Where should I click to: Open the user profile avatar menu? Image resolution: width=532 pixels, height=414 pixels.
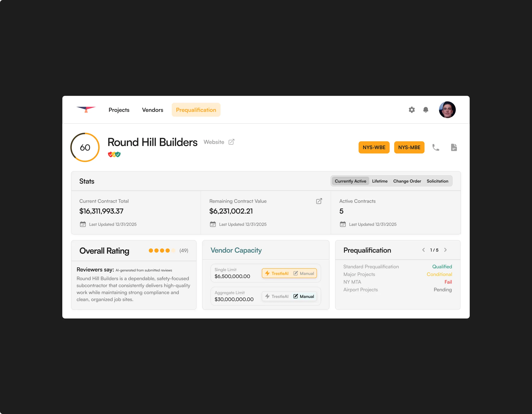(x=447, y=110)
